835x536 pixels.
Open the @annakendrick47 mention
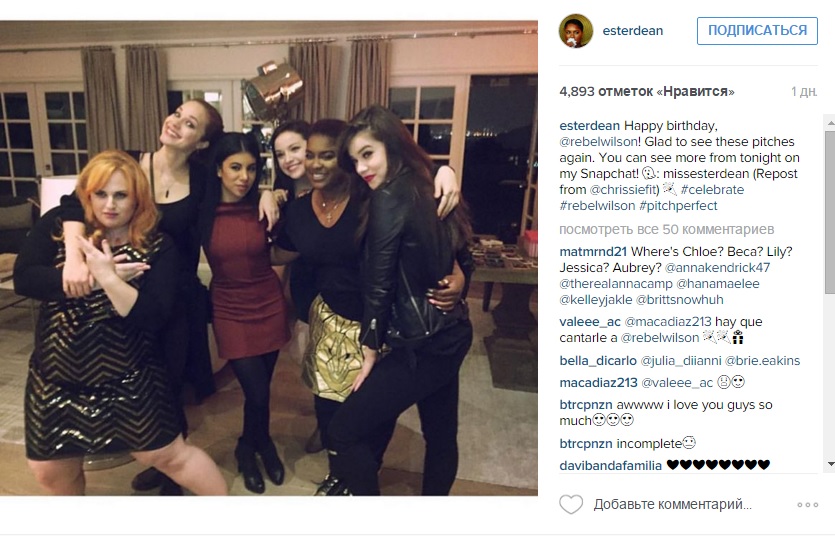click(717, 267)
